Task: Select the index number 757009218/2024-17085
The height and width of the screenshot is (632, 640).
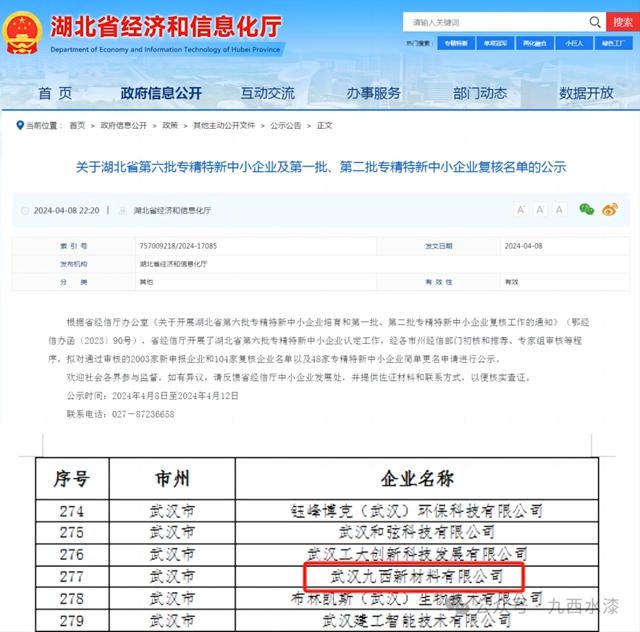Action: [178, 246]
